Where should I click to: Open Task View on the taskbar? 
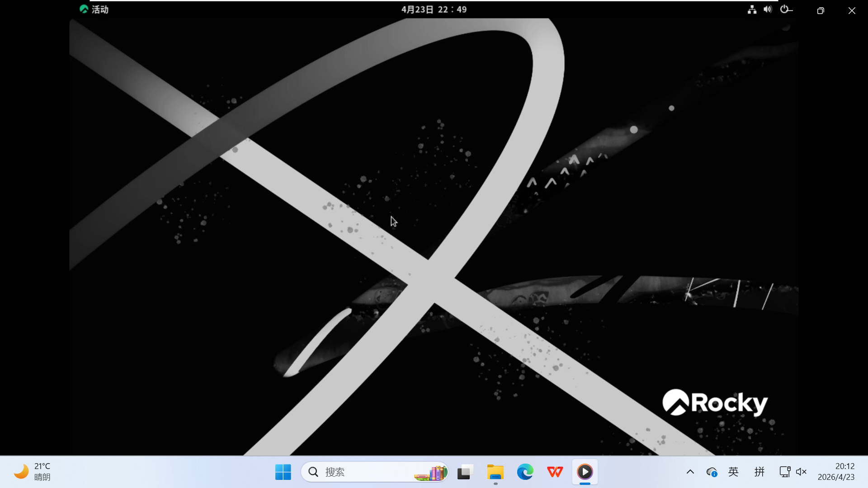pyautogui.click(x=465, y=472)
